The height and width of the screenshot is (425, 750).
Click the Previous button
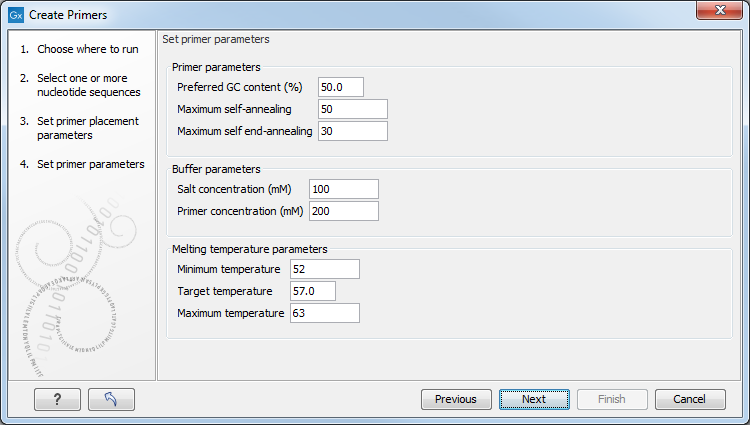pos(456,399)
